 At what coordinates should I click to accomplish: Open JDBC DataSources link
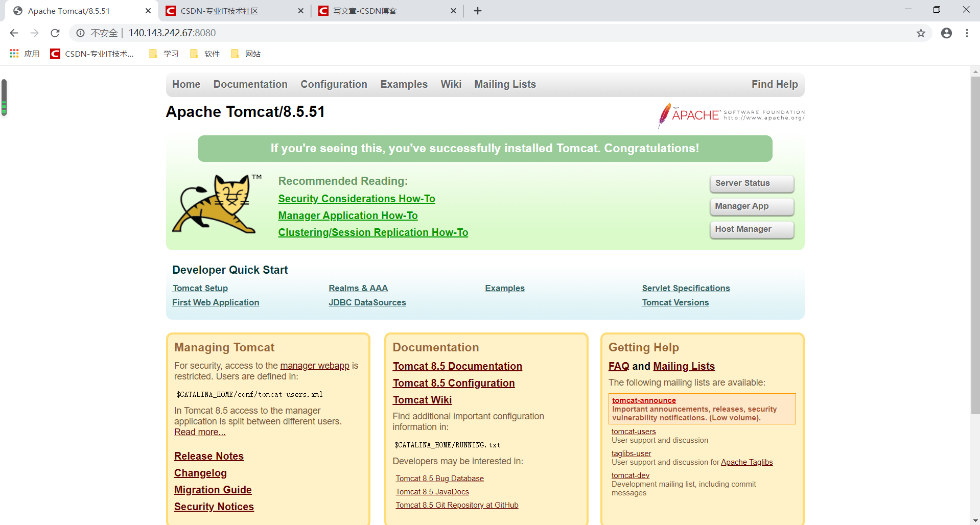click(x=367, y=302)
